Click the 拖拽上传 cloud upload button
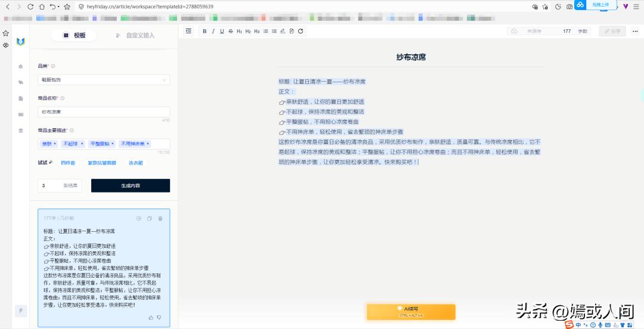The height and width of the screenshot is (329, 644). (595, 5)
